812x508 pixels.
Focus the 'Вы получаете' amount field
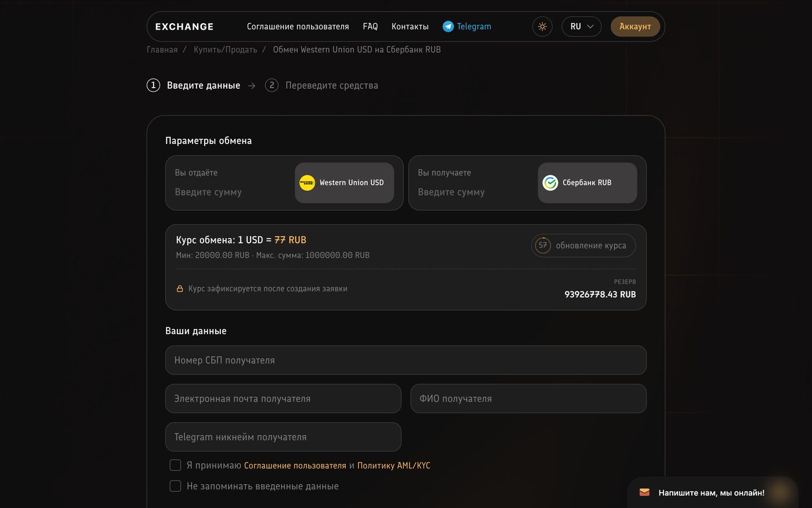[x=473, y=192]
